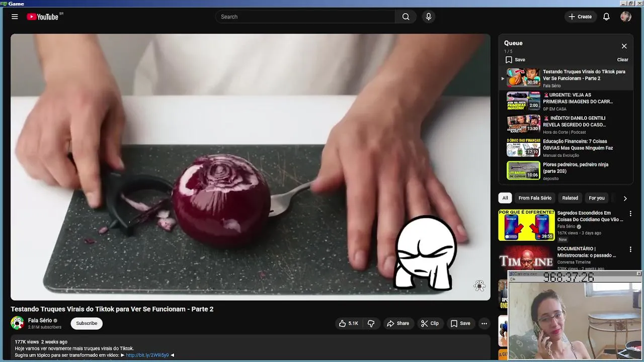644x362 pixels.
Task: Show more filter chips with right arrow
Action: 625,198
